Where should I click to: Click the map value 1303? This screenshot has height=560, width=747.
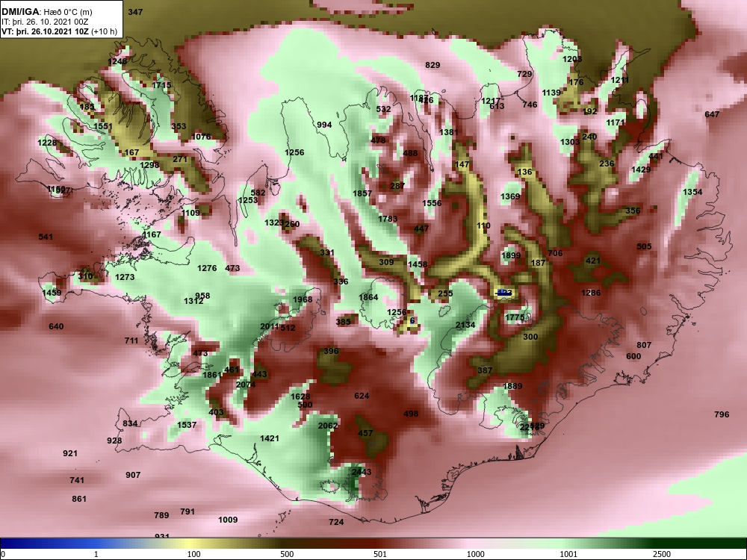click(x=570, y=142)
